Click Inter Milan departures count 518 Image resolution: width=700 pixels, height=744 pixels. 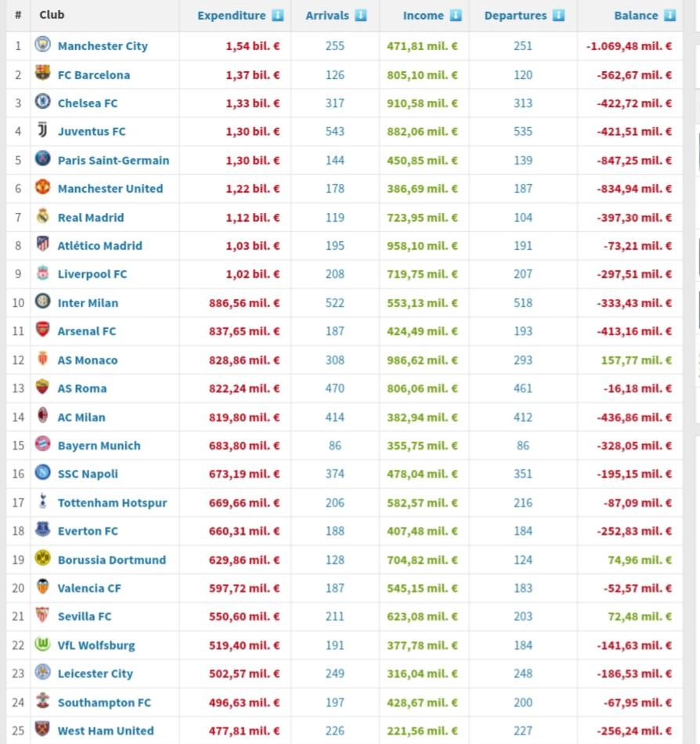pyautogui.click(x=523, y=303)
